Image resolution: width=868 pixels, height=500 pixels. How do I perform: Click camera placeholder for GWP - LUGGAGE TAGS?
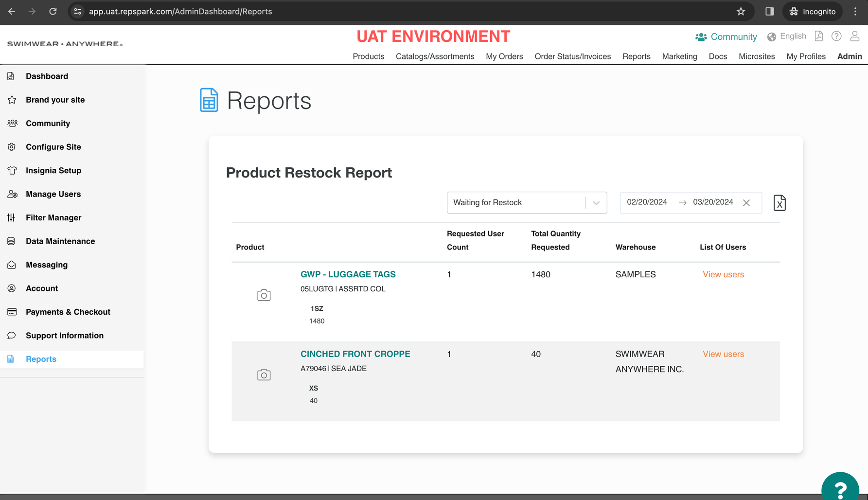pyautogui.click(x=264, y=295)
